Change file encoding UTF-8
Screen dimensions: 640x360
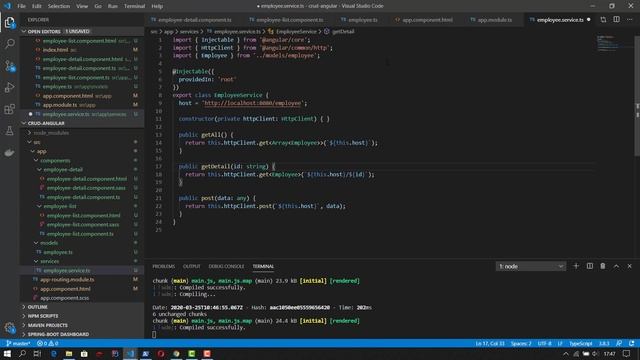[544, 343]
